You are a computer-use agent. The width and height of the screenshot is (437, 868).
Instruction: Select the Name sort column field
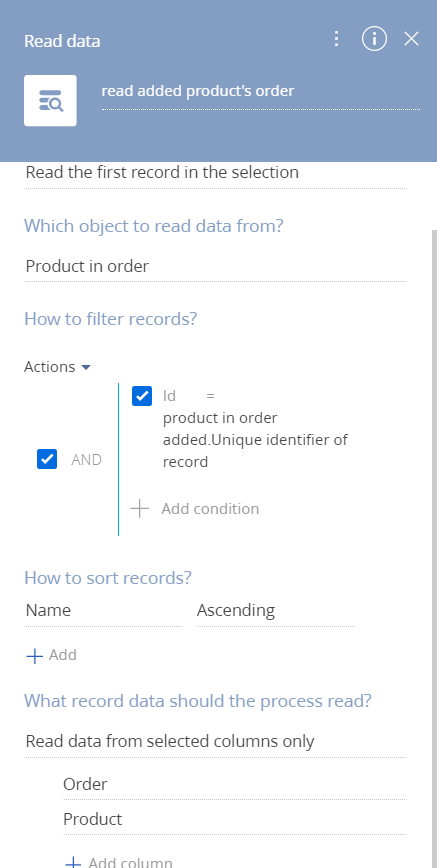104,611
